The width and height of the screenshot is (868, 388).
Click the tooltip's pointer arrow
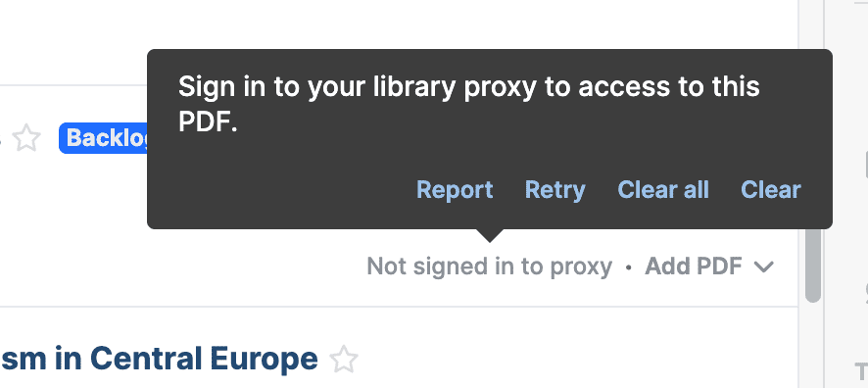click(489, 235)
